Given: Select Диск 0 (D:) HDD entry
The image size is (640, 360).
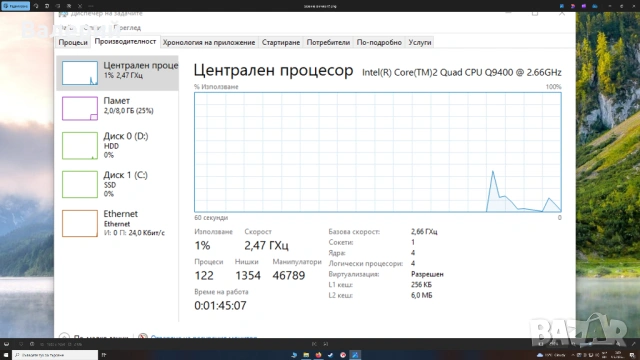Looking at the screenshot, I should pos(118,146).
